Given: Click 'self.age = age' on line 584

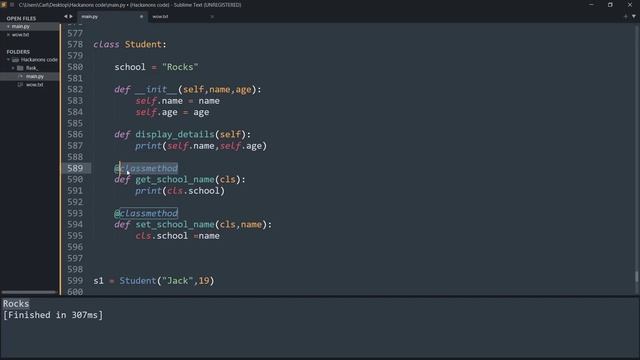Looking at the screenshot, I should (x=172, y=112).
